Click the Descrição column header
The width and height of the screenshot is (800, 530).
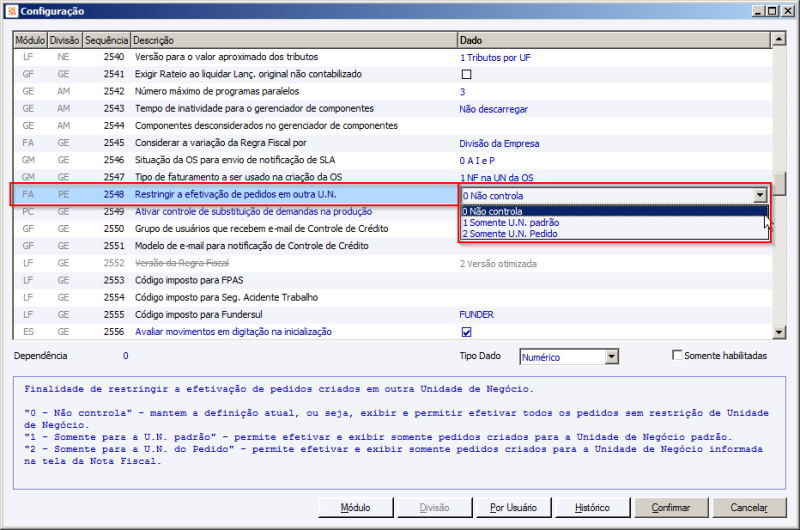pyautogui.click(x=294, y=40)
